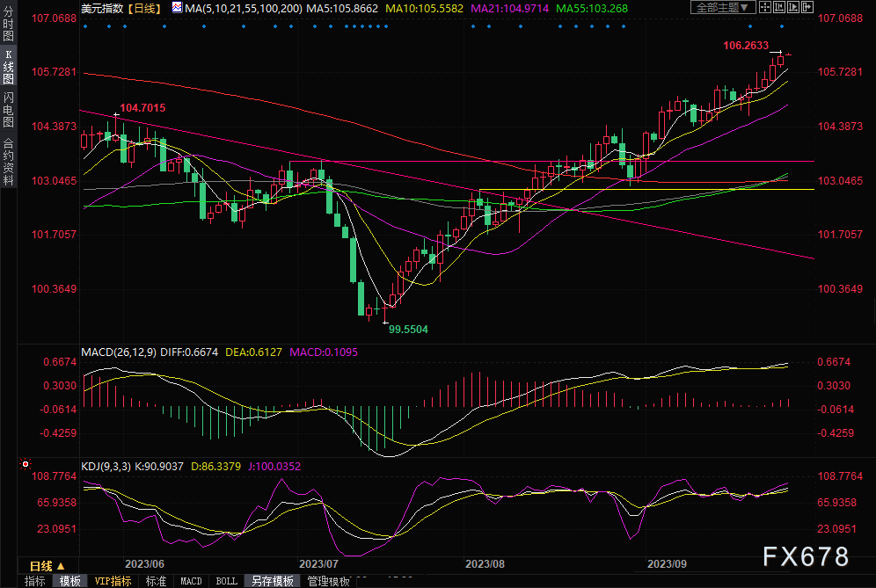Toggle the BOLL indicator template
Viewport: 876px width, 588px height.
point(226,581)
